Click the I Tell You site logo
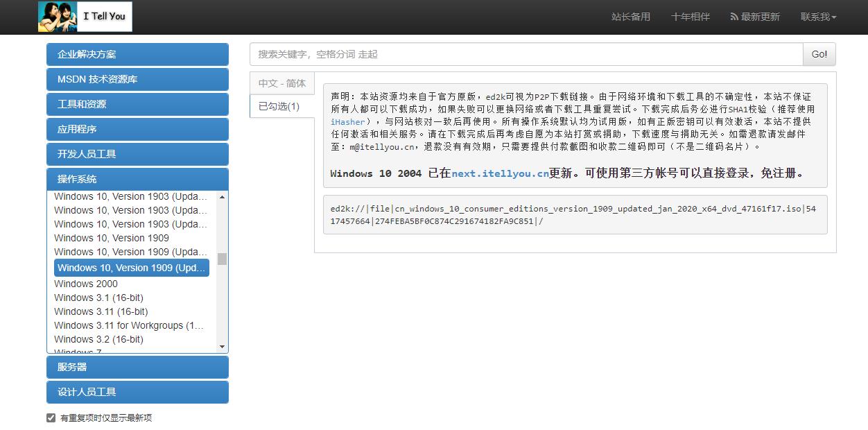The image size is (868, 430). (x=84, y=16)
